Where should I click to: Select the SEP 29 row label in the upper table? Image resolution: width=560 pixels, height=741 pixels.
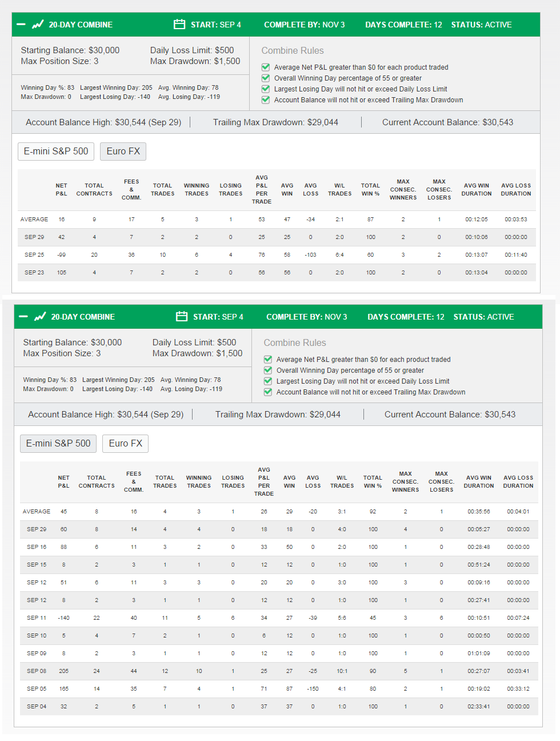click(34, 237)
